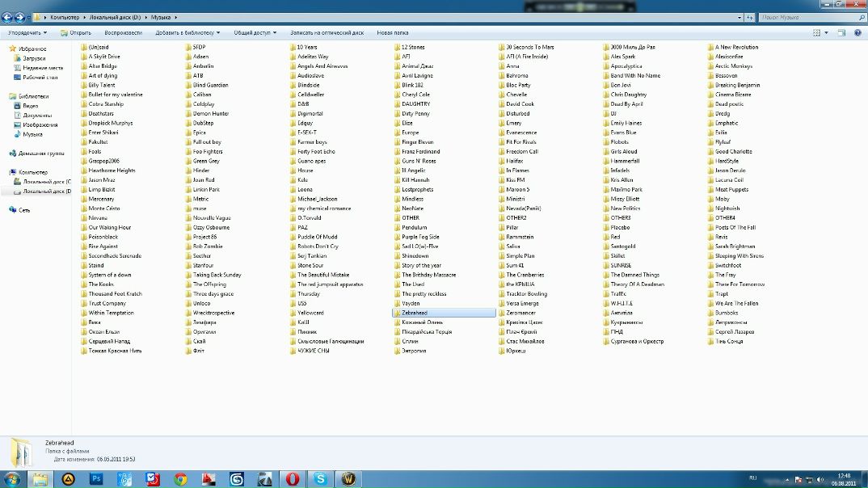Select the Rammstein folder icon
868x488 pixels.
502,237
